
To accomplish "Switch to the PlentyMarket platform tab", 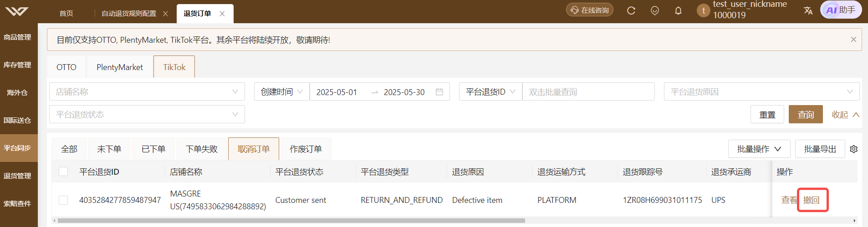I will [120, 67].
